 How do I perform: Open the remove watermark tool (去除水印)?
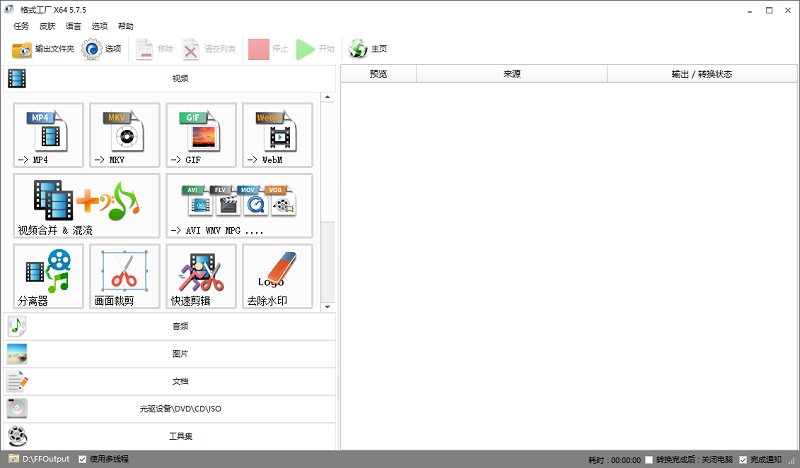[277, 276]
